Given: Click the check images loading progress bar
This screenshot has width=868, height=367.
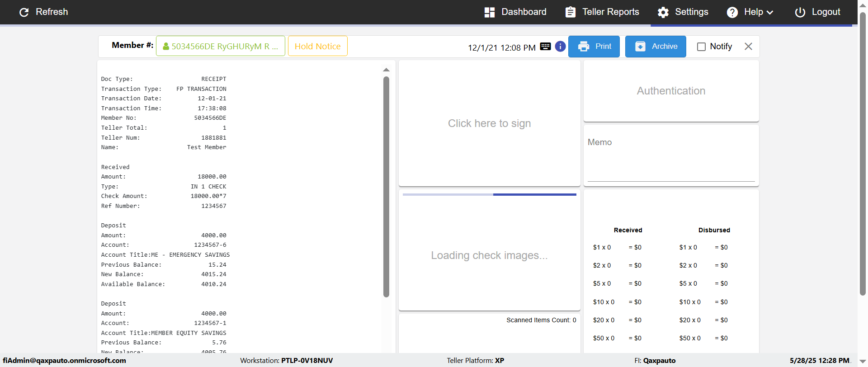Looking at the screenshot, I should point(490,194).
